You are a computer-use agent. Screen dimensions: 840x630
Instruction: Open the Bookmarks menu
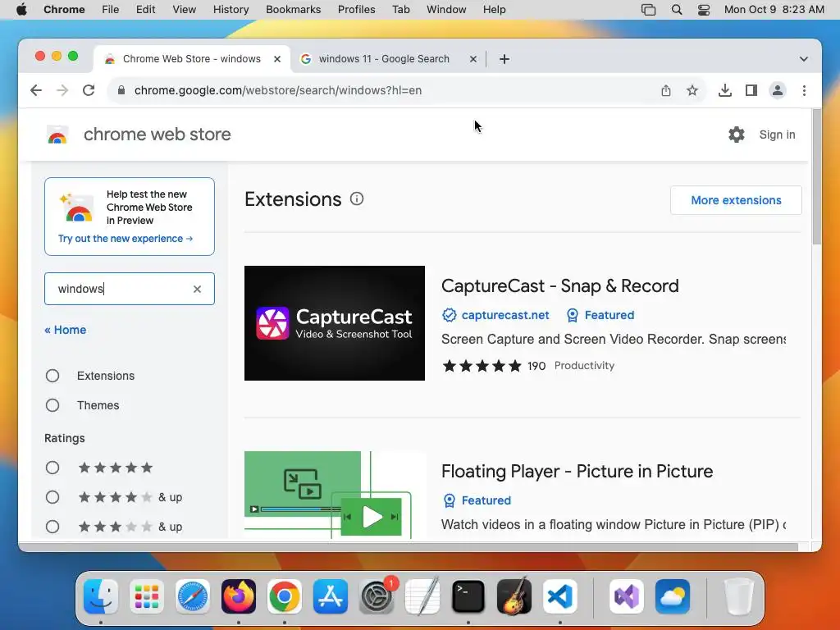[294, 10]
